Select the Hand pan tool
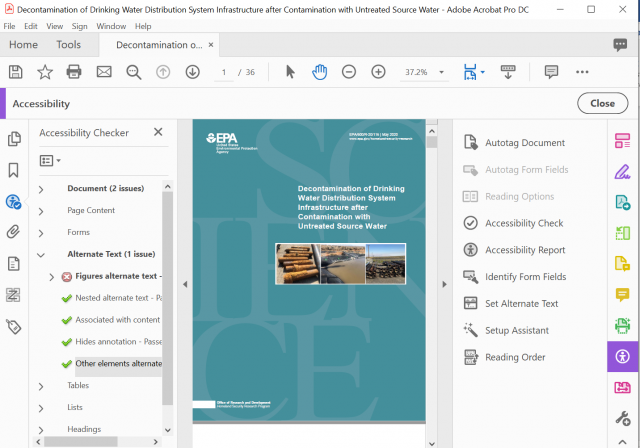This screenshot has height=448, width=640. point(319,72)
